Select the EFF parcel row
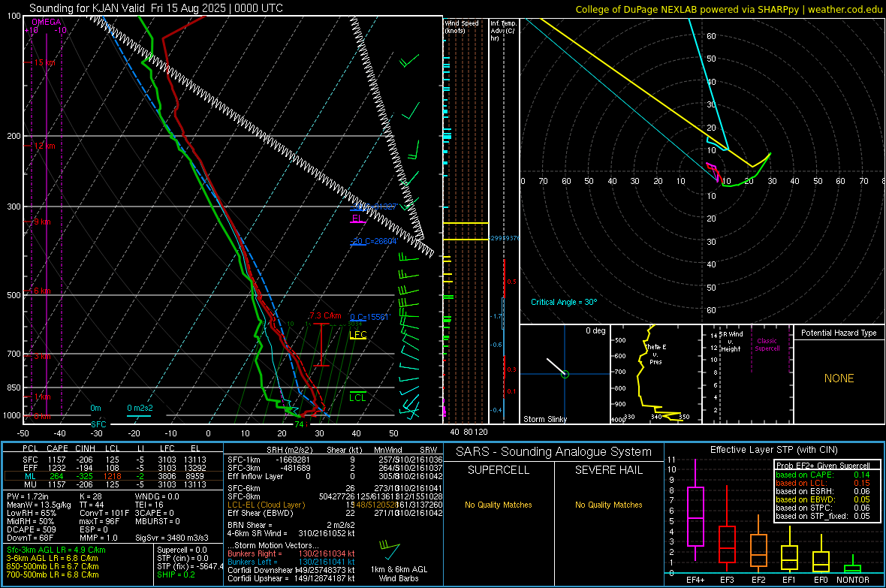Screen dimensions: 886x588 tap(114, 468)
